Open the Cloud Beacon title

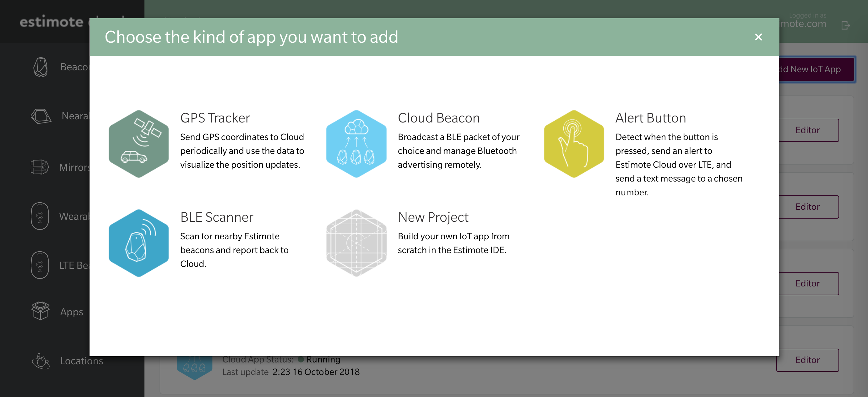438,118
